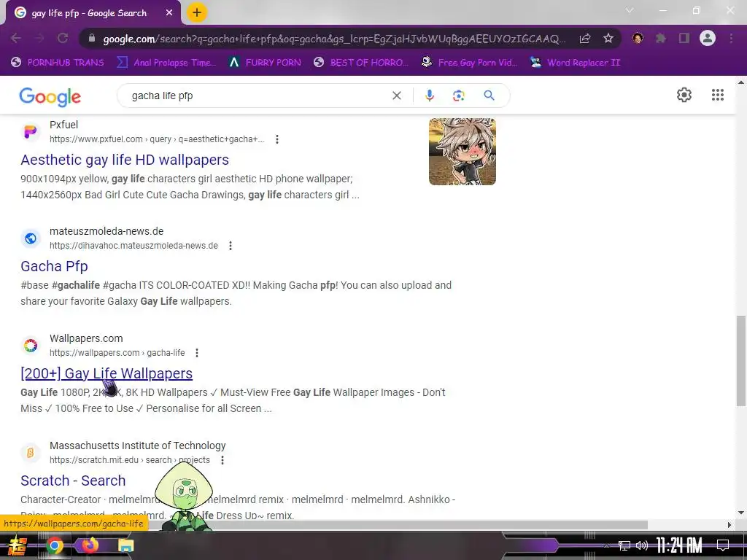Screen dimensions: 747x560
Task: Click the https://wallpapers.com › gacha-life breadcrumb
Action: pyautogui.click(x=117, y=353)
